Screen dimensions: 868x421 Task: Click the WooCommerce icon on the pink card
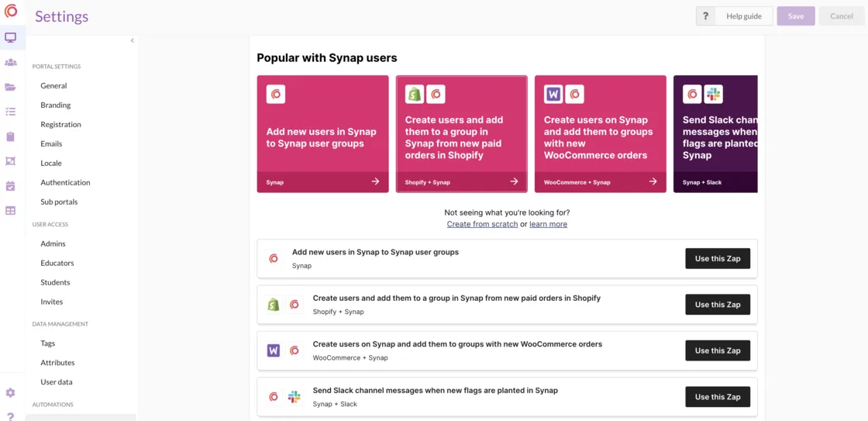click(553, 94)
